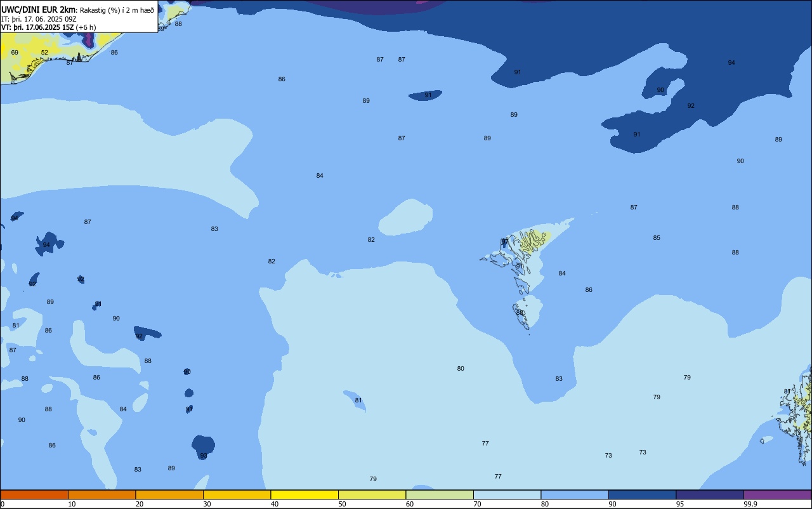Click the pale blue oval patch near "82"
812x509 pixels.
tap(406, 217)
